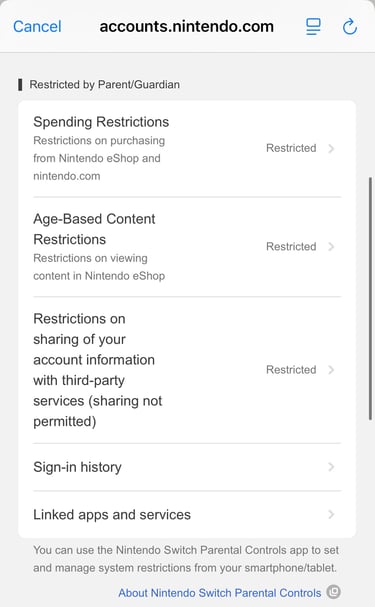Screen dimensions: 375x607
Task: Select Sign-in history row
Action: click(x=187, y=467)
